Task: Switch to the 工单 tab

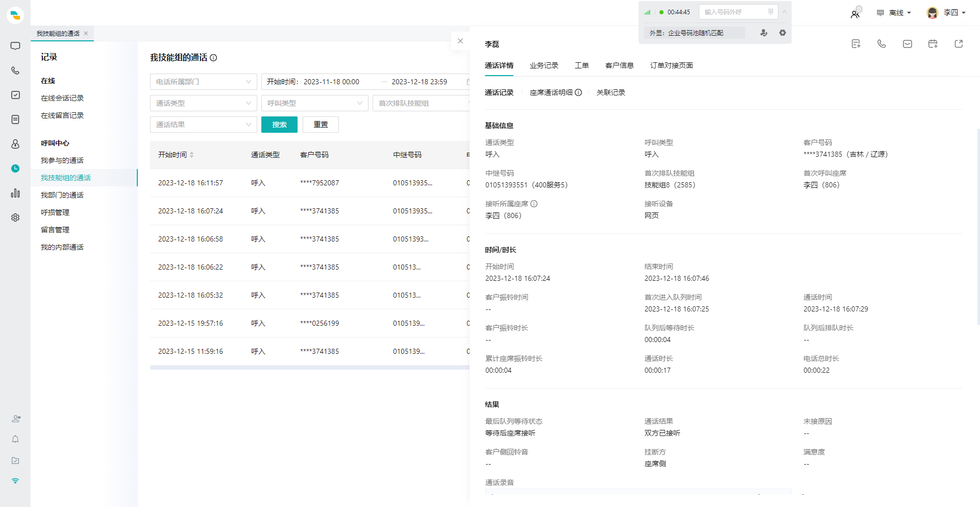Action: coord(582,65)
